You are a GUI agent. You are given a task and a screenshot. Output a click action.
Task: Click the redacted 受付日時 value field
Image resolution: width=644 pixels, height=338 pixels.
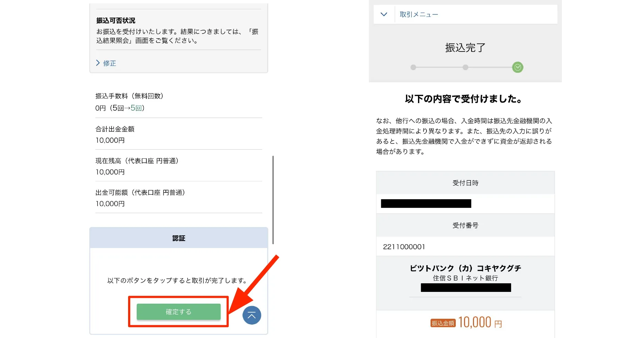[426, 203]
